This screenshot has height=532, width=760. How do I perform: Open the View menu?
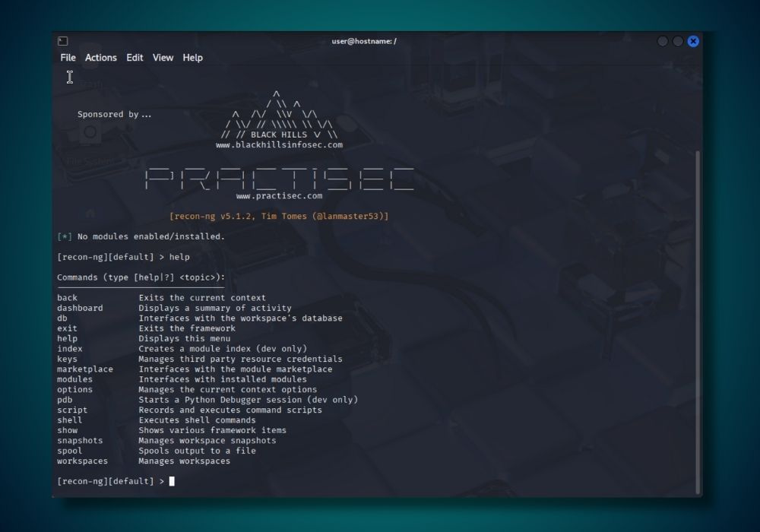click(163, 58)
